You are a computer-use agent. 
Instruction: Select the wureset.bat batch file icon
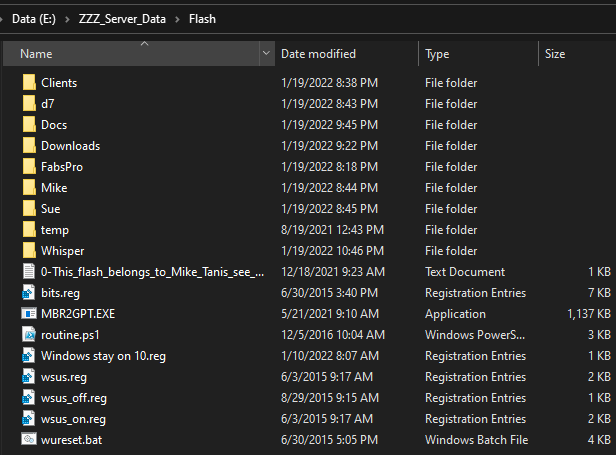(29, 439)
